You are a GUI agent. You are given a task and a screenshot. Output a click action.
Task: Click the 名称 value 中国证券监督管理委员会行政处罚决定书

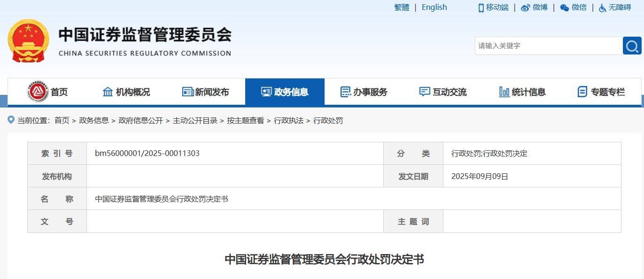pos(162,199)
